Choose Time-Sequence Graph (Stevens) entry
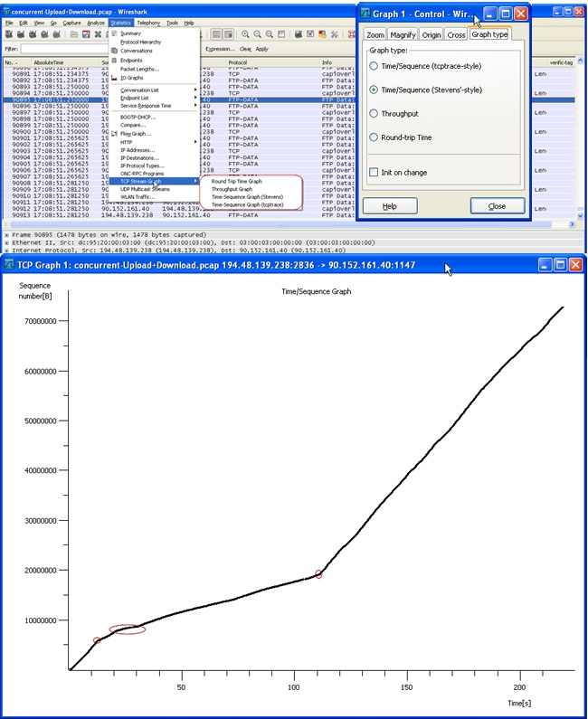The width and height of the screenshot is (588, 719). [247, 197]
